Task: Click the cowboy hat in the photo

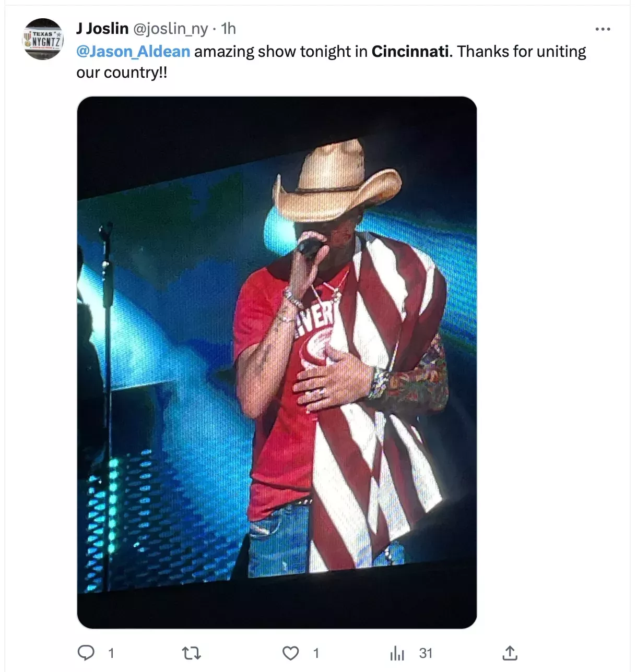Action: tap(337, 182)
